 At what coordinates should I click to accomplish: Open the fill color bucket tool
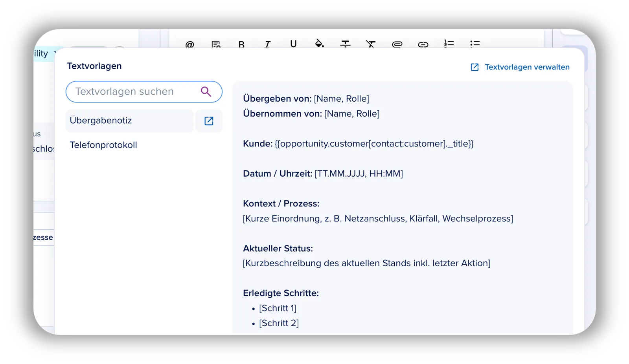pos(320,44)
